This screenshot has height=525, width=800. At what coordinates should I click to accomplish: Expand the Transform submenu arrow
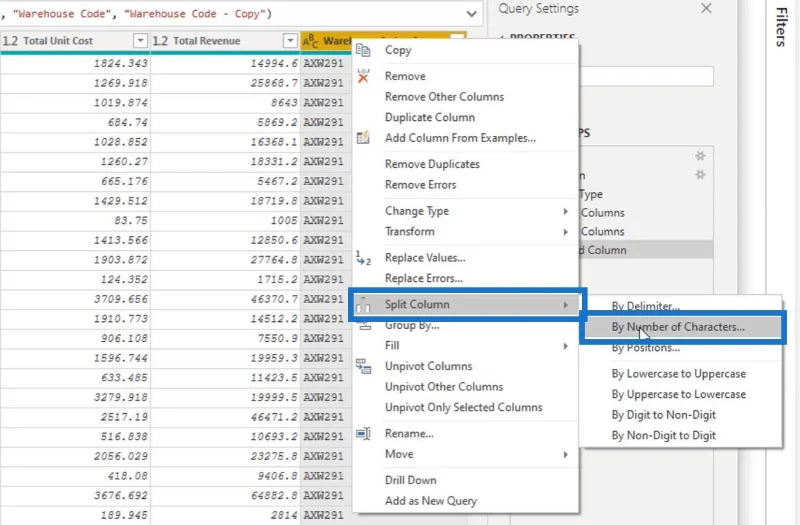coord(565,232)
